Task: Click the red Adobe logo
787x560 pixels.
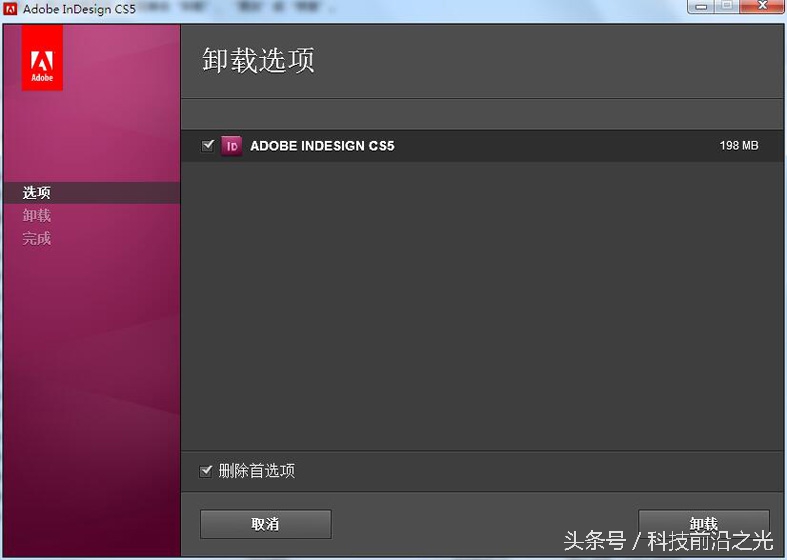Action: click(42, 58)
